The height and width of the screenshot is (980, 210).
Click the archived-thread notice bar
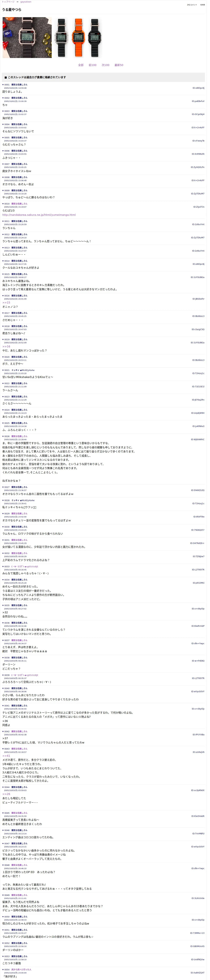point(103,77)
